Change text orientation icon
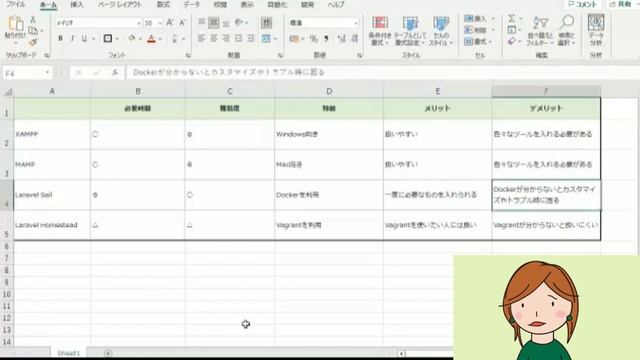Image resolution: width=640 pixels, height=360 pixels. 239,22
